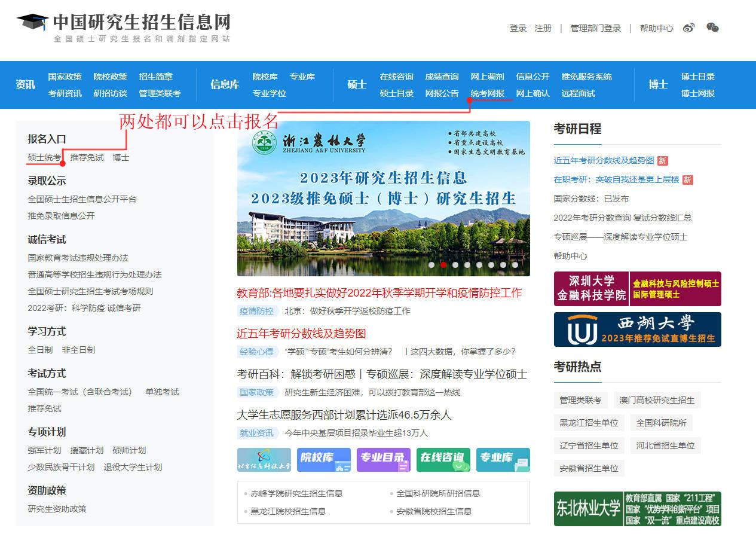Open 院校政策 in the navigation bar
This screenshot has height=534, width=756.
pyautogui.click(x=111, y=77)
